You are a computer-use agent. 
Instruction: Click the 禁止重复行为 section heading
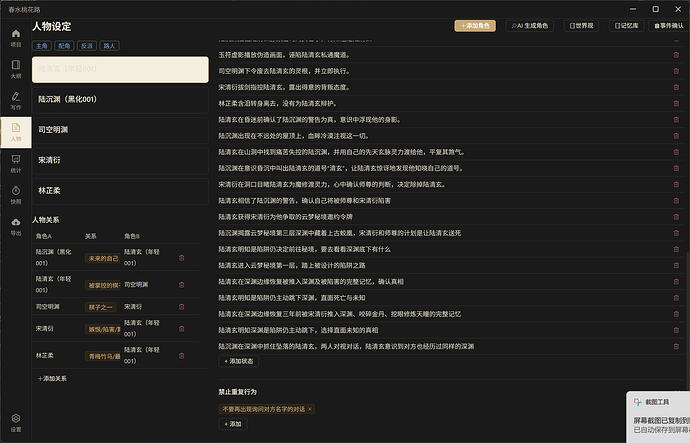[x=238, y=392]
